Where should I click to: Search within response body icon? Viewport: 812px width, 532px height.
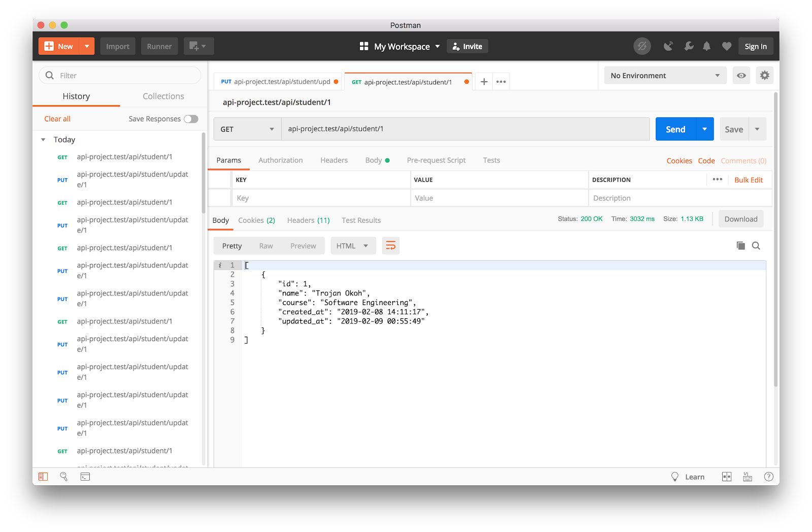[x=756, y=246]
